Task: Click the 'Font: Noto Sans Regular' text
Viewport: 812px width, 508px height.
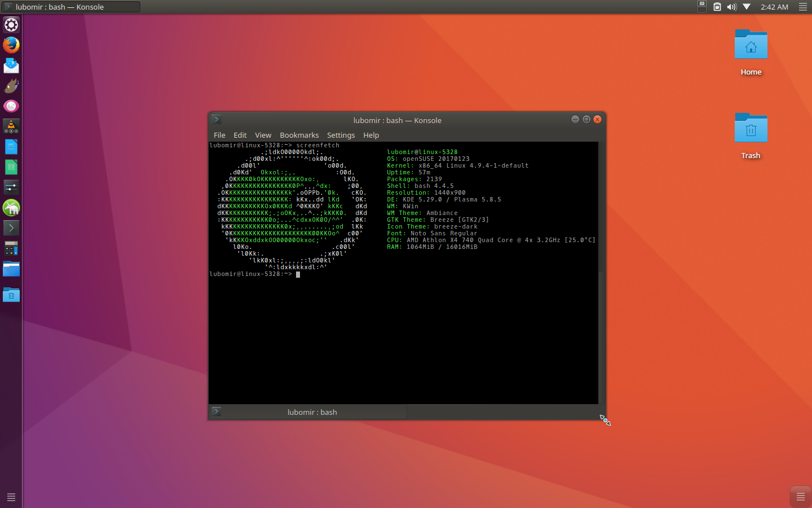Action: click(x=432, y=234)
